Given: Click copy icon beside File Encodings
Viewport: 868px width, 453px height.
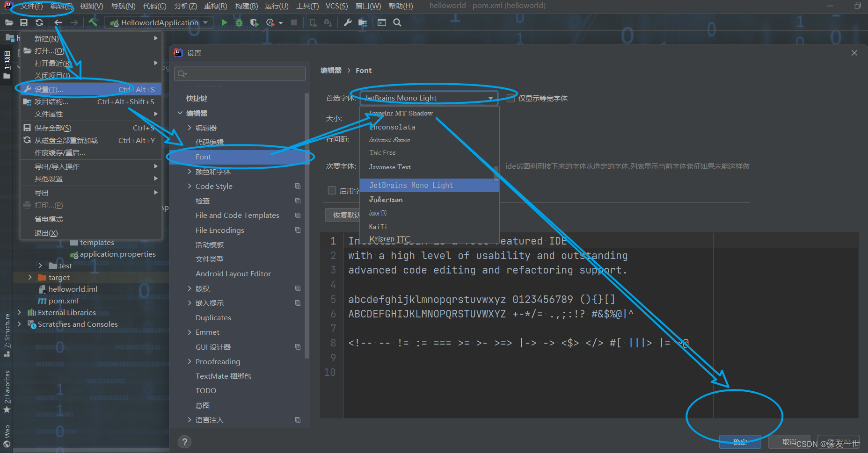Looking at the screenshot, I should click(298, 230).
